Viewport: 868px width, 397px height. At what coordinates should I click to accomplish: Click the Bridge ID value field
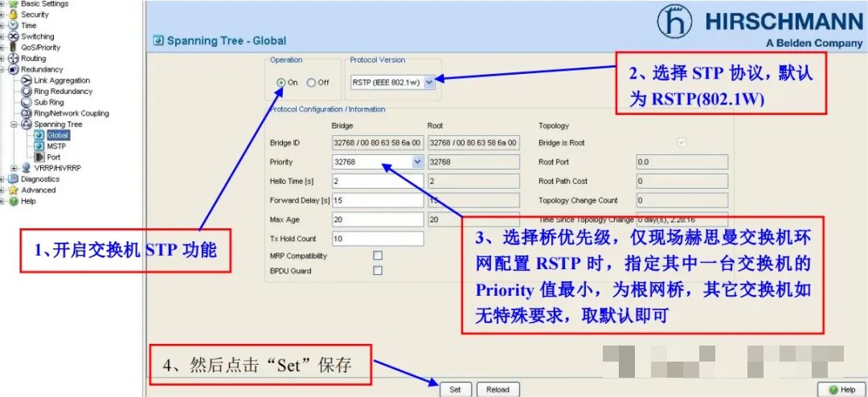(378, 143)
